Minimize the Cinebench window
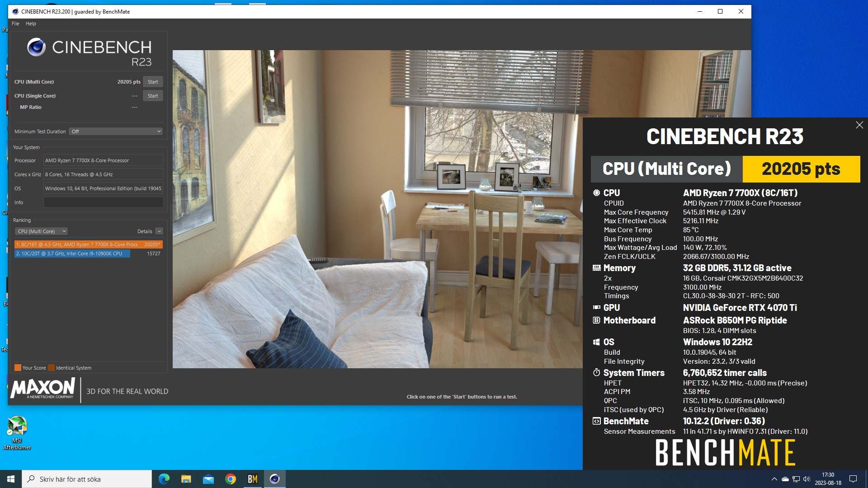The height and width of the screenshot is (488, 868). tap(700, 12)
